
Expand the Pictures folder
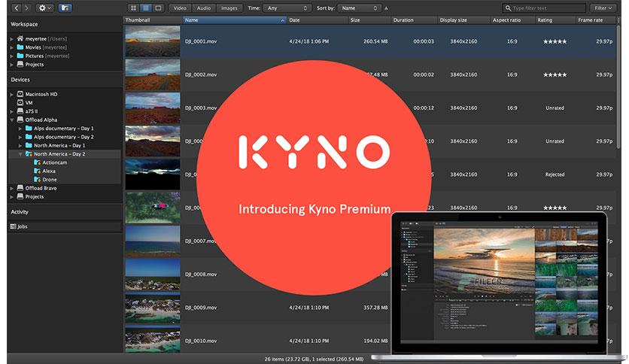[12, 56]
